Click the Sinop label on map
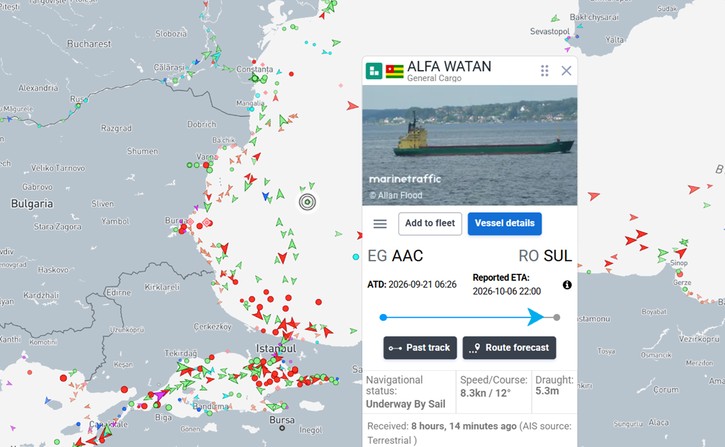This screenshot has width=725, height=447. (x=679, y=263)
